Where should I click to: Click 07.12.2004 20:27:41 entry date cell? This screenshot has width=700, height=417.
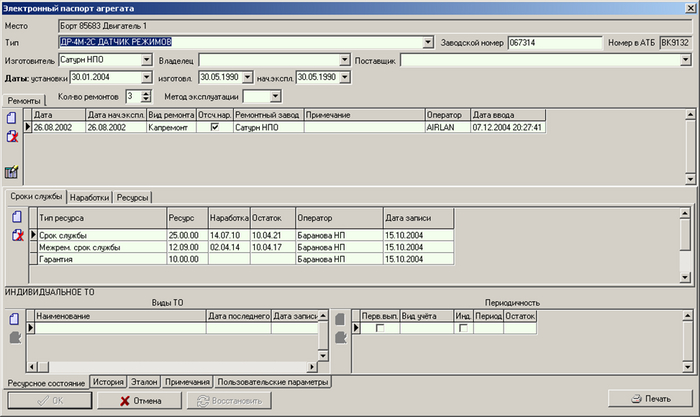[508, 127]
